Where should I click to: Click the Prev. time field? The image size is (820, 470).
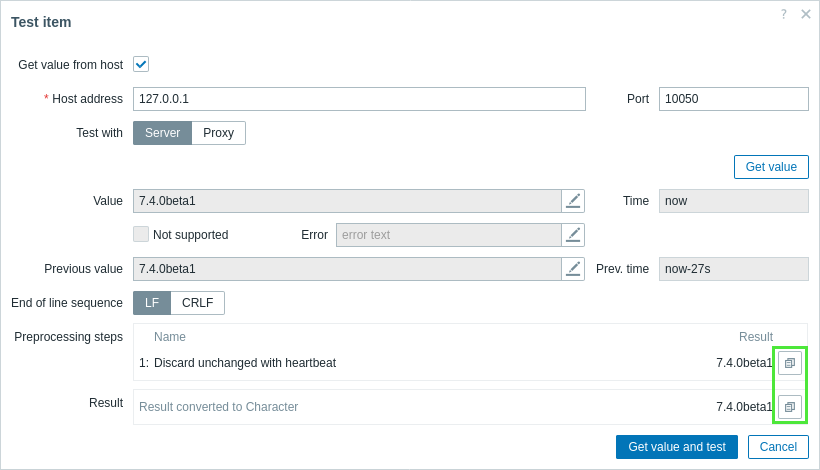point(733,269)
